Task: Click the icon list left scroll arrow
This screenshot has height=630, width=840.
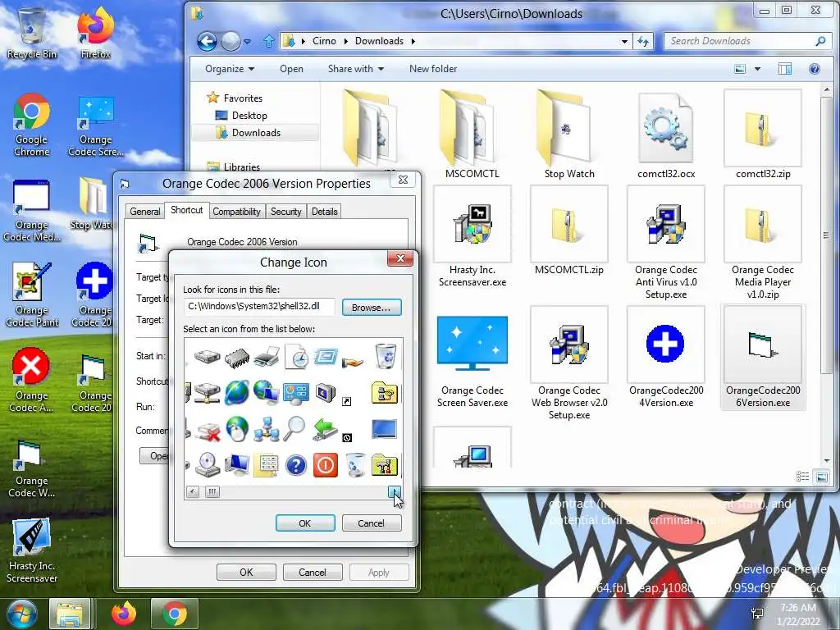Action: (193, 491)
